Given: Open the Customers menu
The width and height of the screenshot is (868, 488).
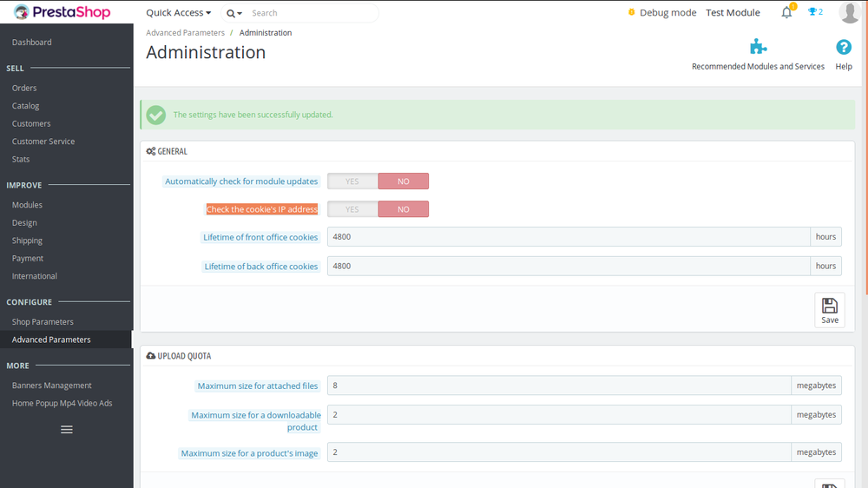Looking at the screenshot, I should tap(31, 123).
